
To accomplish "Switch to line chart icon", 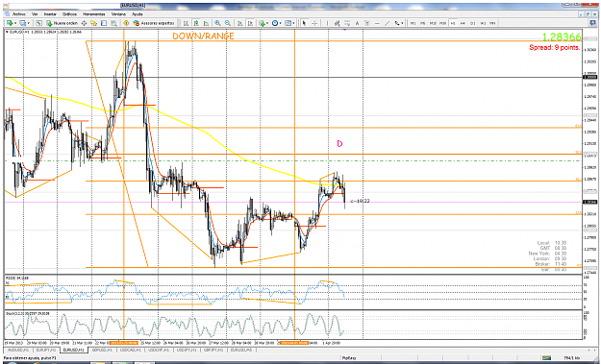I will point(206,23).
